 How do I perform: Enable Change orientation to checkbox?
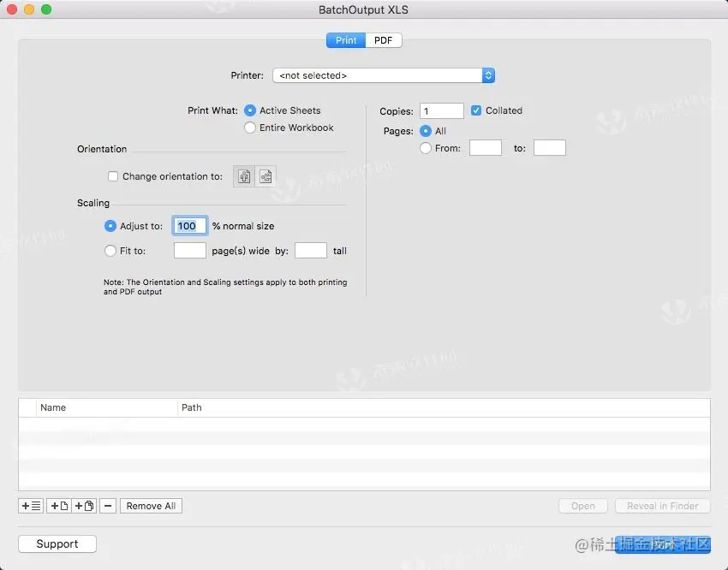pyautogui.click(x=113, y=176)
